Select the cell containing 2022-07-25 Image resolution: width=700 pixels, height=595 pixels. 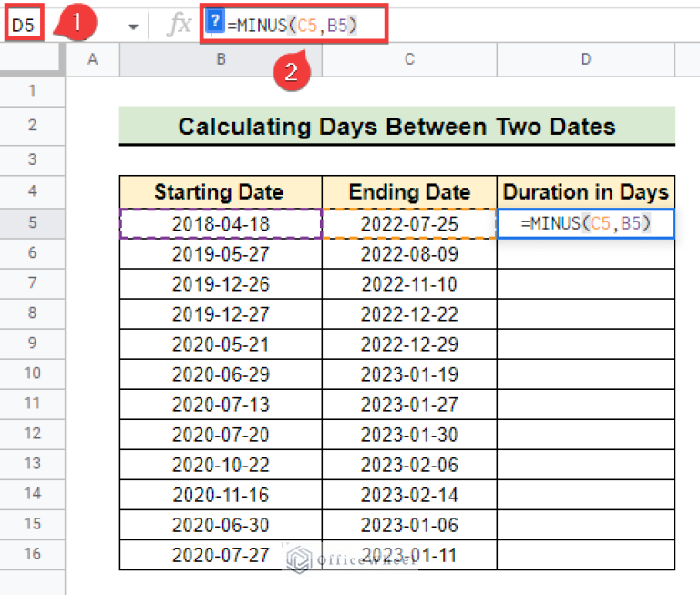[409, 223]
